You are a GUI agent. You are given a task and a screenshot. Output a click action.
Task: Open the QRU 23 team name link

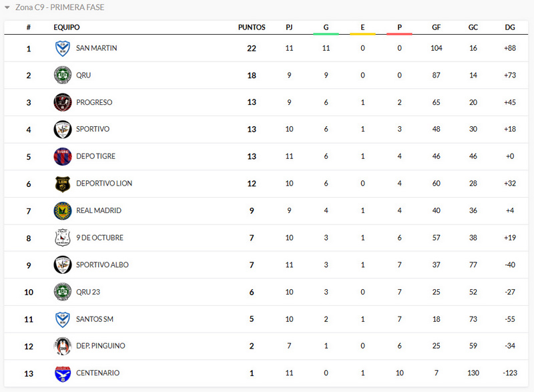click(88, 292)
